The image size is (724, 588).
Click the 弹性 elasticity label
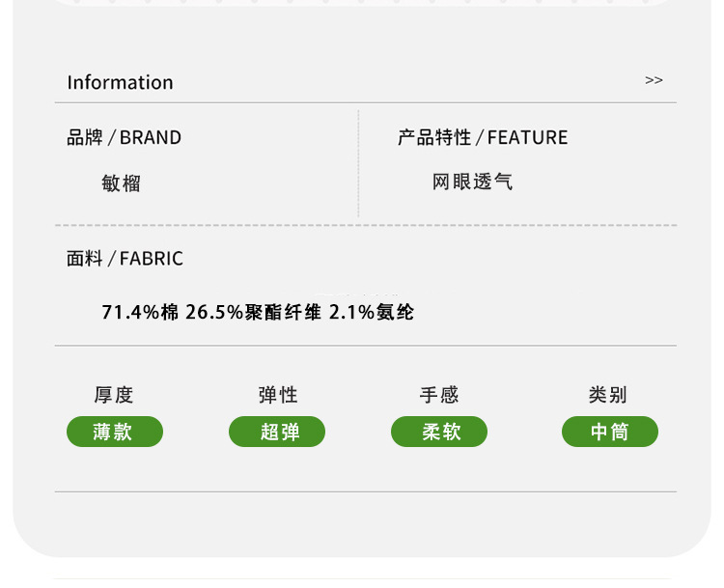click(277, 394)
